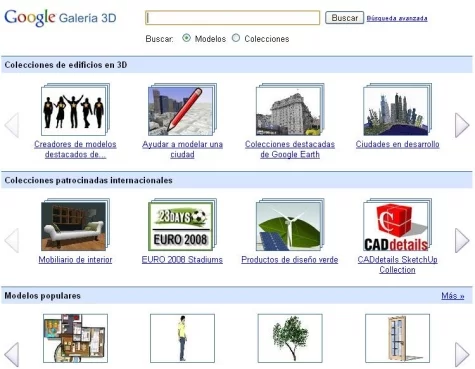The height and width of the screenshot is (369, 475).
Task: Click 'Modelos populares' header text
Action: 43,296
